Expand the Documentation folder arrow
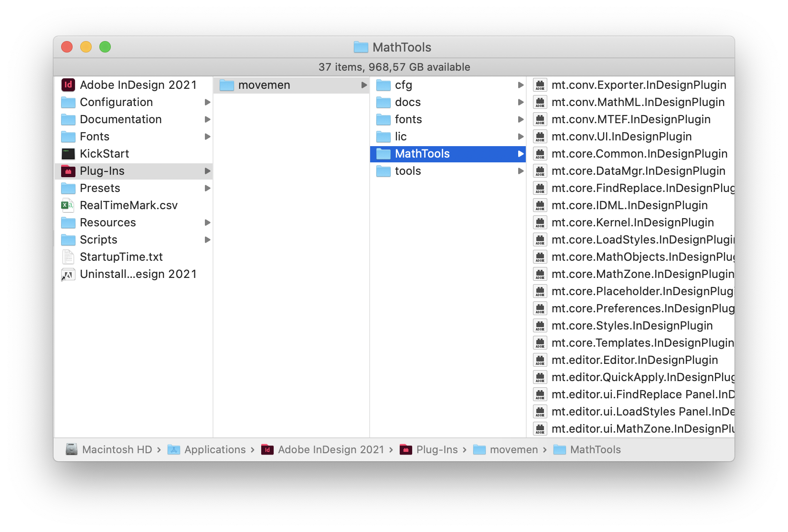 [x=207, y=119]
